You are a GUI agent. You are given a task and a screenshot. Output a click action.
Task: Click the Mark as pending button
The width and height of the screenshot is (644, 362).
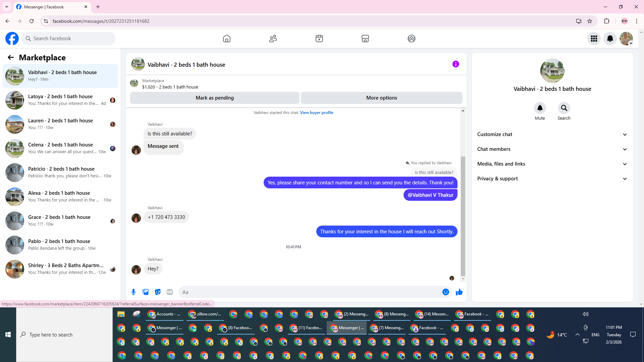point(215,98)
